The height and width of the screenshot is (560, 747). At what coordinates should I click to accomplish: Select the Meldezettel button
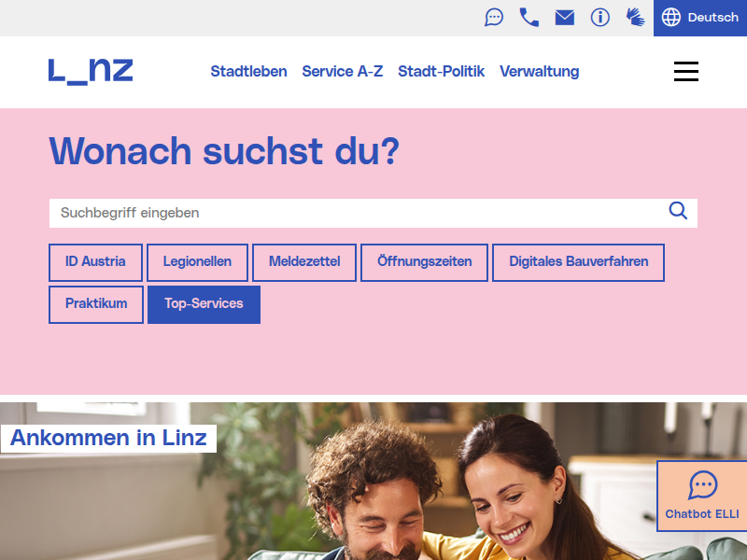point(304,262)
